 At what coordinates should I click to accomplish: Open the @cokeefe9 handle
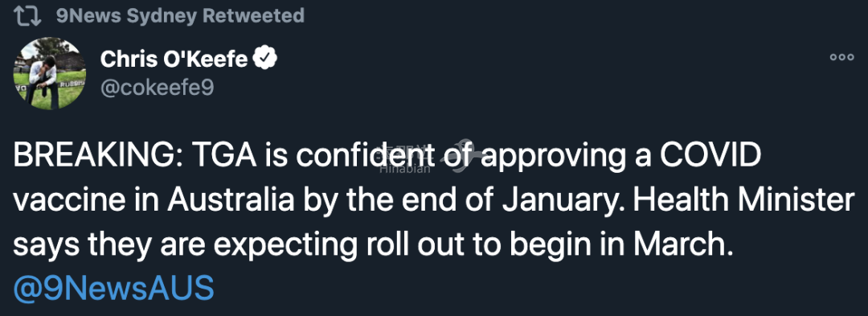157,88
